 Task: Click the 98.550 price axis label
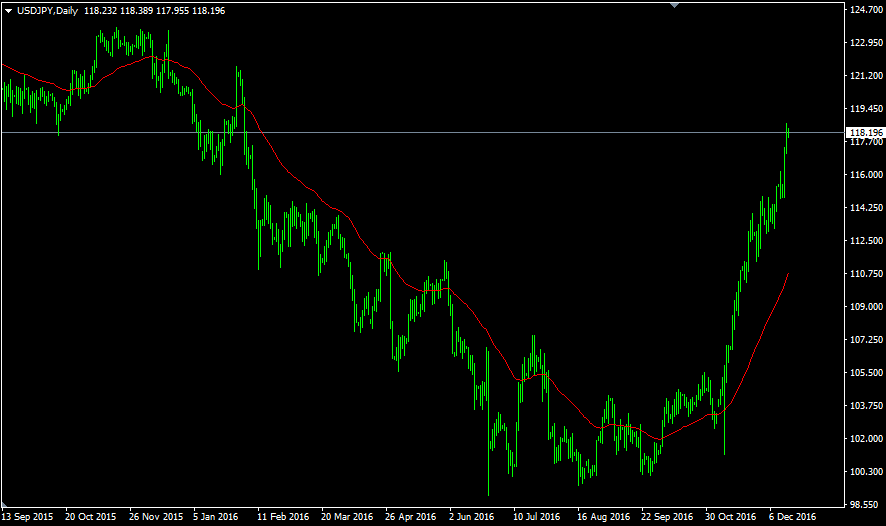click(866, 505)
